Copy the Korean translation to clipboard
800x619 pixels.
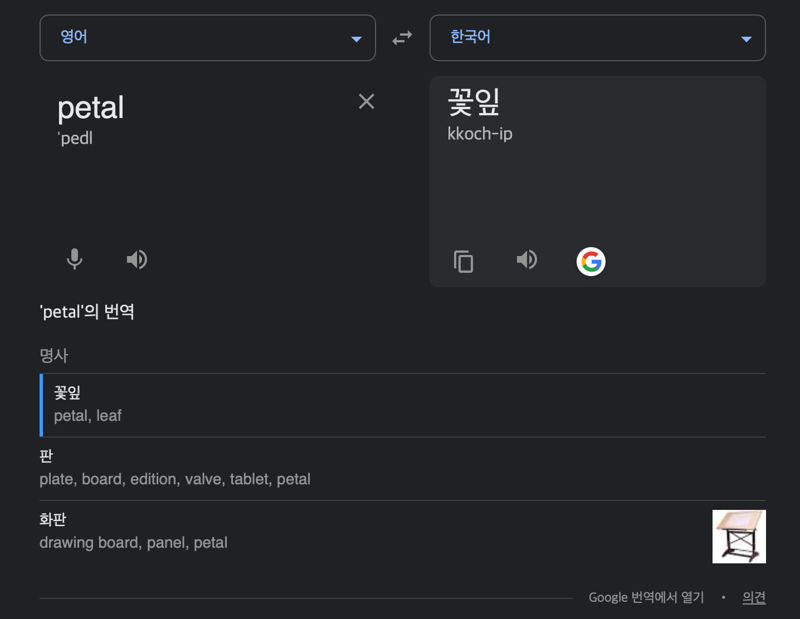[463, 261]
